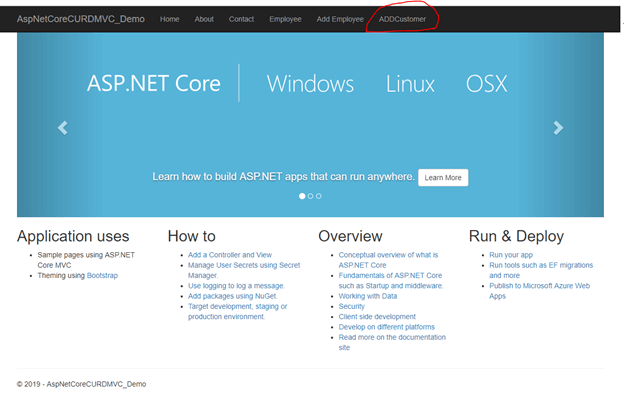Open Client side development link
This screenshot has height=401, width=624.
(x=377, y=317)
